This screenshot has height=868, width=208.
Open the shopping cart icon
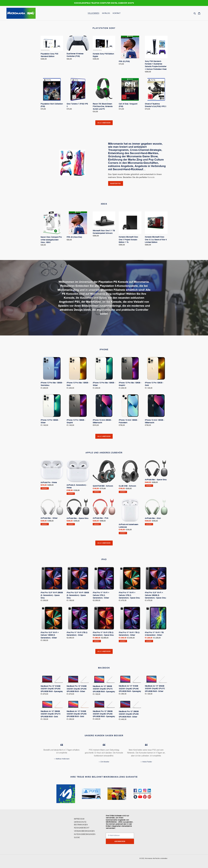[x=199, y=13]
